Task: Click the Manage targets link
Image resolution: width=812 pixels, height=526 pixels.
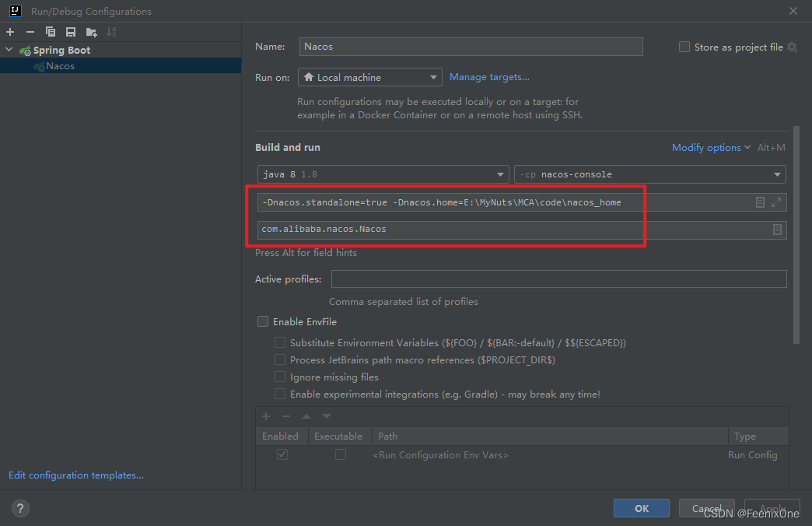Action: pos(489,77)
